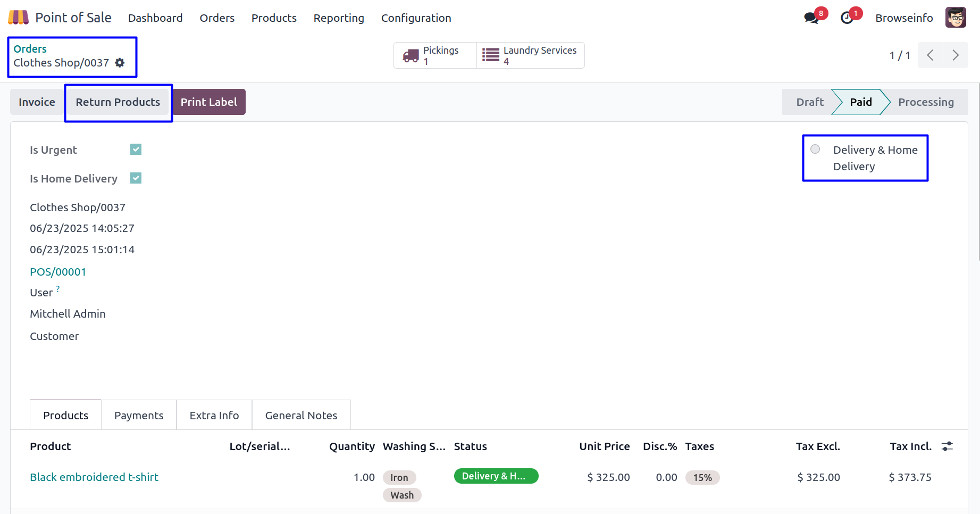This screenshot has width=980, height=514.
Task: Open the chat messages icon
Action: click(811, 18)
